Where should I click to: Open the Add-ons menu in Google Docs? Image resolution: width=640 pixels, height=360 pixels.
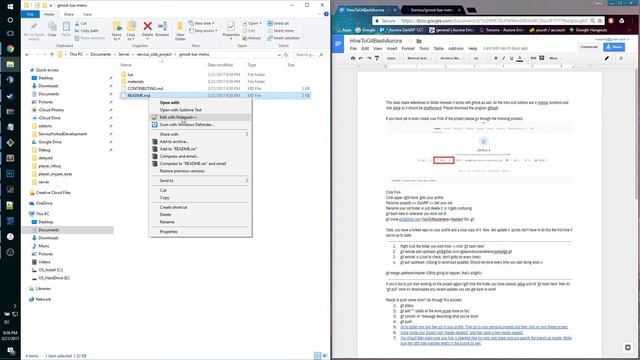click(456, 49)
